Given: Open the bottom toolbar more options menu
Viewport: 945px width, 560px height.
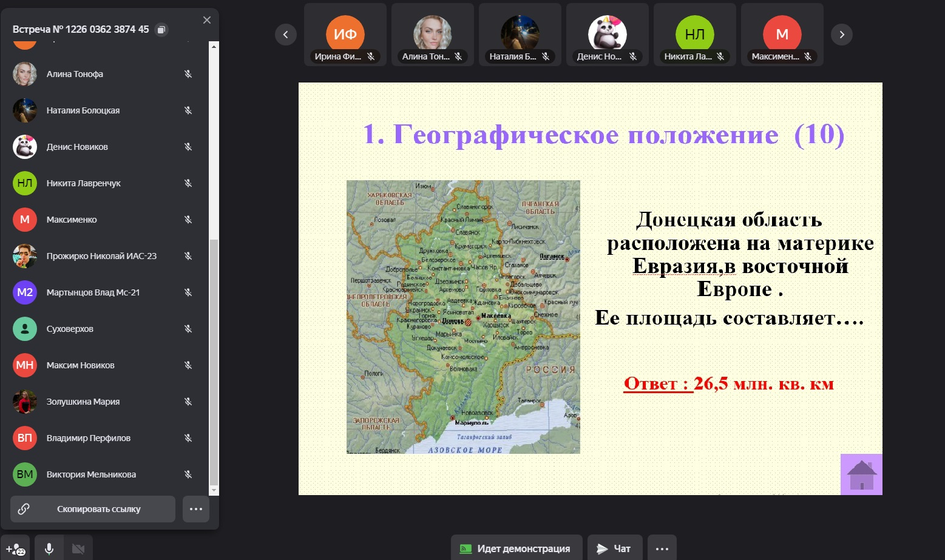Looking at the screenshot, I should pos(662,548).
